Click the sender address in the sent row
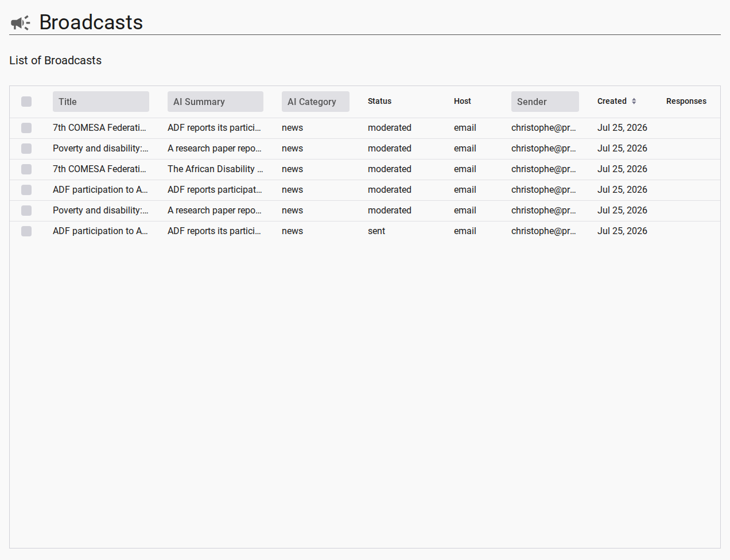Image resolution: width=730 pixels, height=560 pixels. (x=543, y=231)
